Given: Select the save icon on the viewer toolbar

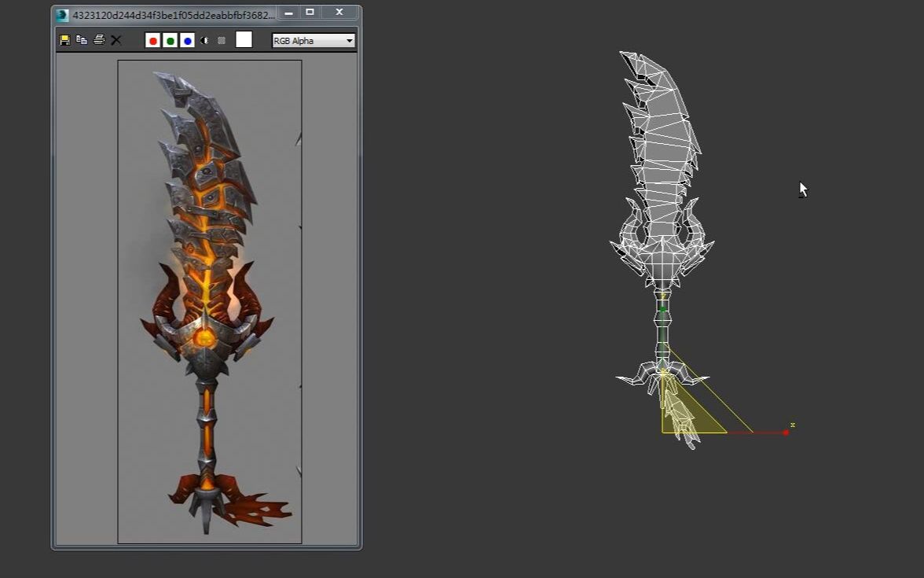Looking at the screenshot, I should click(x=63, y=40).
